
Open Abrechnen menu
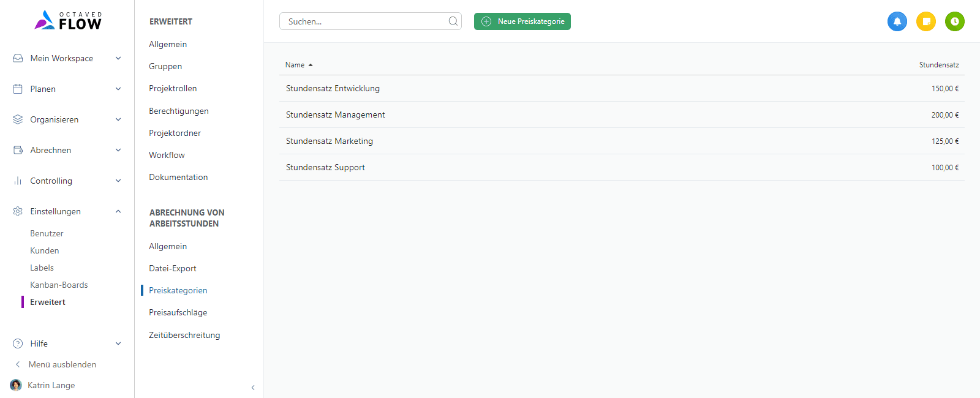click(x=51, y=150)
